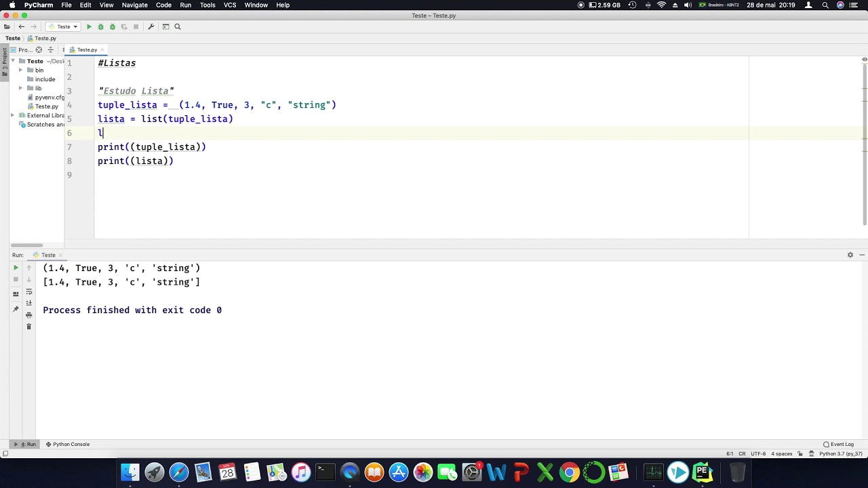Screen dimensions: 868x488
Task: Open settings via wrench icon
Action: coord(151,26)
